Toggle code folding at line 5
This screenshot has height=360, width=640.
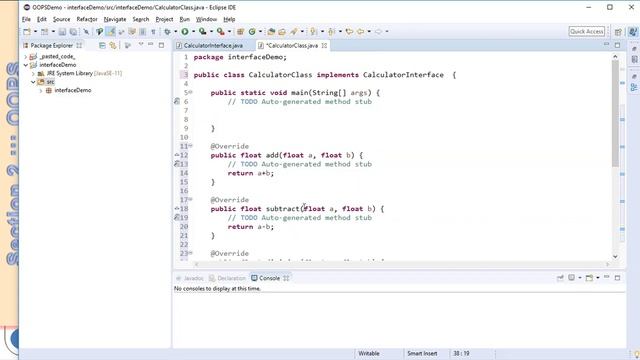coord(191,92)
